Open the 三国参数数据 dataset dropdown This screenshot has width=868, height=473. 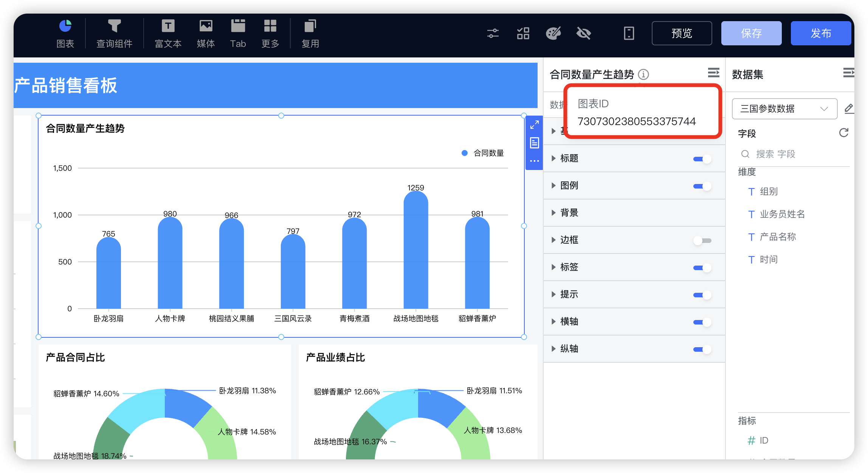(784, 109)
